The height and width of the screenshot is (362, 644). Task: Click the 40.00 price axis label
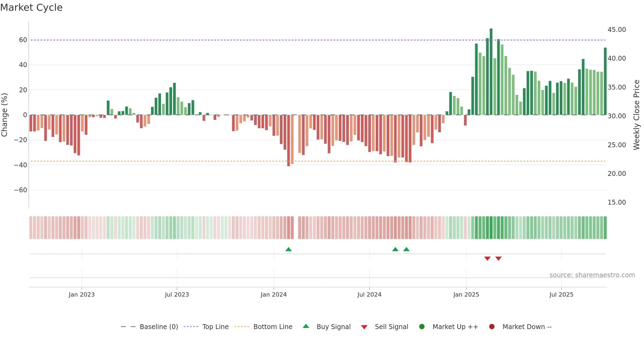click(x=617, y=58)
